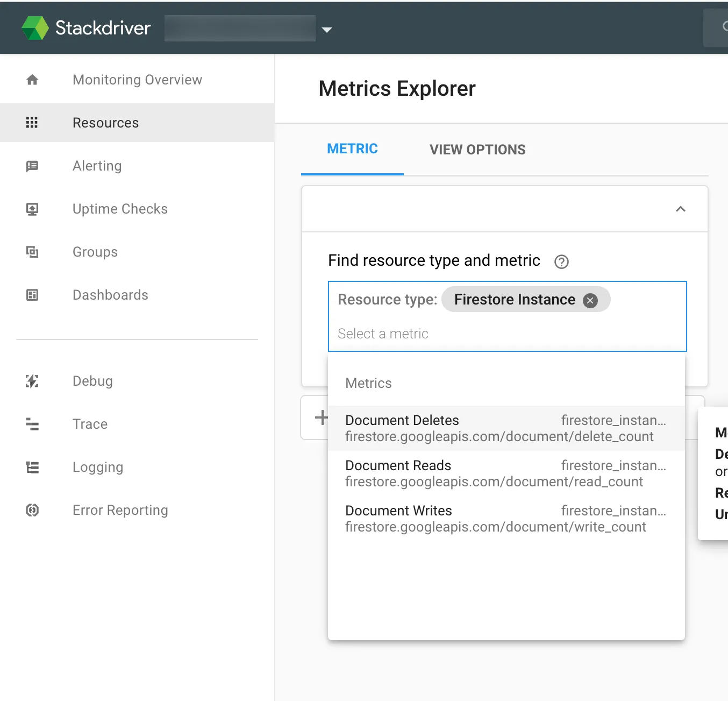Click the Debug icon in sidebar
Viewport: 728px width, 701px height.
click(x=32, y=381)
